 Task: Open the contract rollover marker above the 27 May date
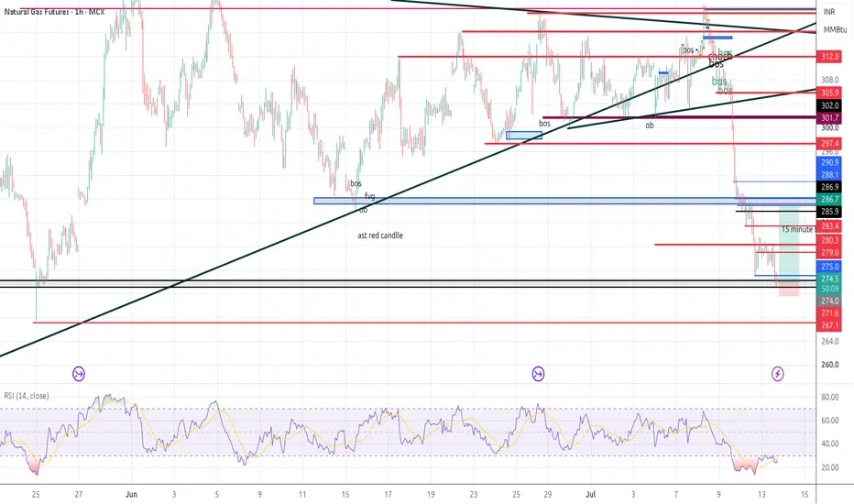79,374
